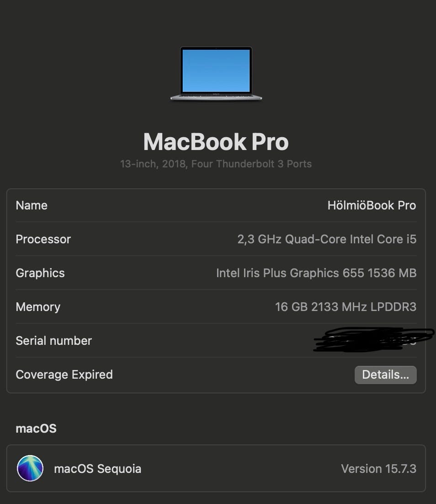Select the Serial number label
Image resolution: width=436 pixels, height=504 pixels.
tap(53, 341)
